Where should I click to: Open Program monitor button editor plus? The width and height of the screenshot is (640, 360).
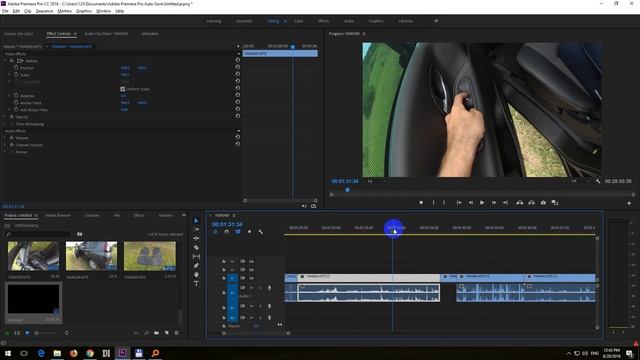[629, 203]
